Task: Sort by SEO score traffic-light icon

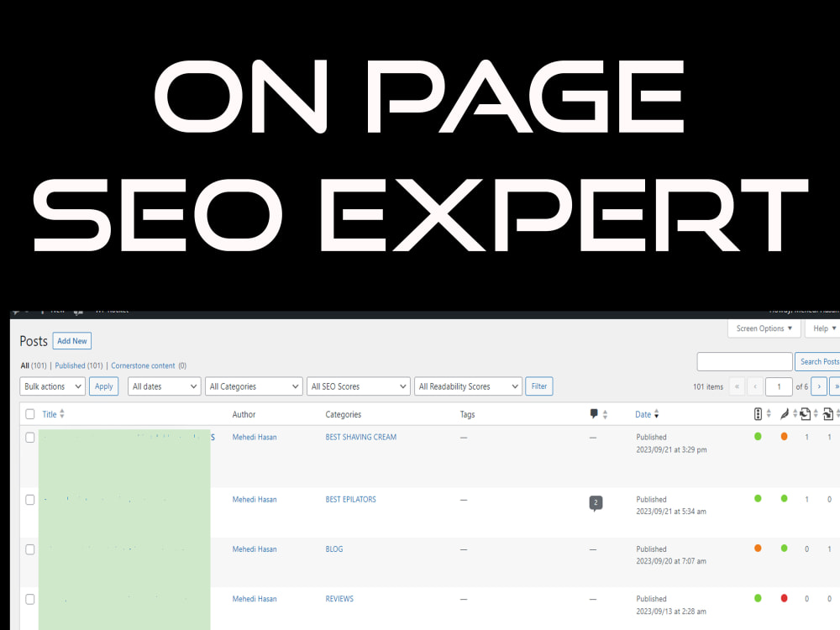Action: point(762,413)
